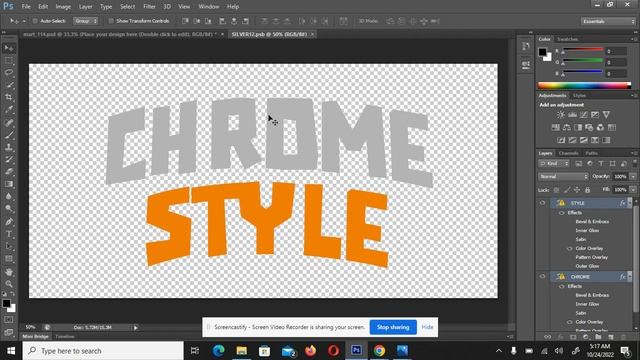Select the Rectangle shape tool
The width and height of the screenshot is (640, 360).
point(9,259)
